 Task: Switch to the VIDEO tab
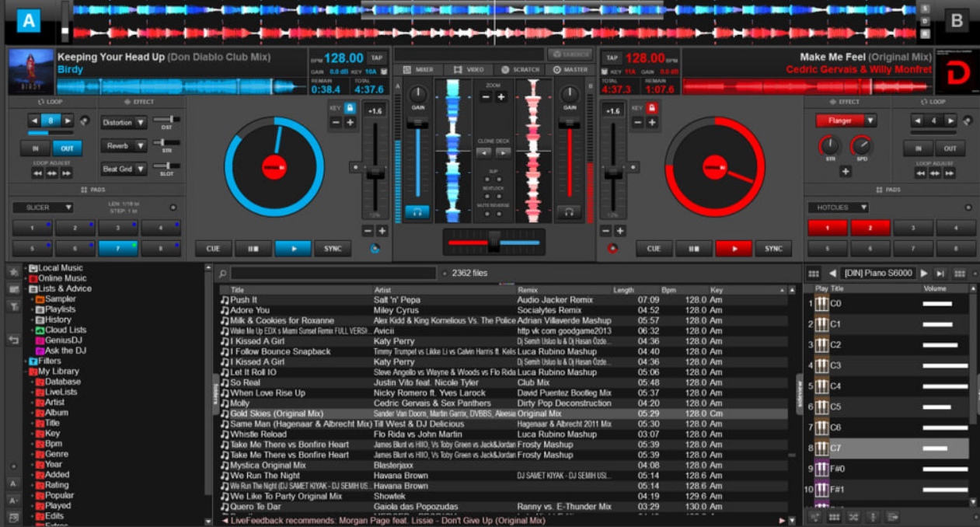(x=469, y=70)
